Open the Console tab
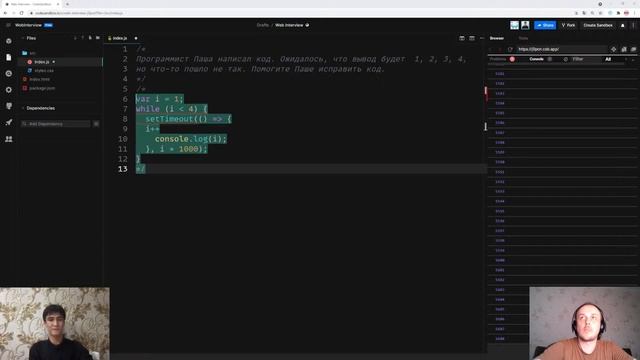This screenshot has width=640, height=360. (536, 59)
